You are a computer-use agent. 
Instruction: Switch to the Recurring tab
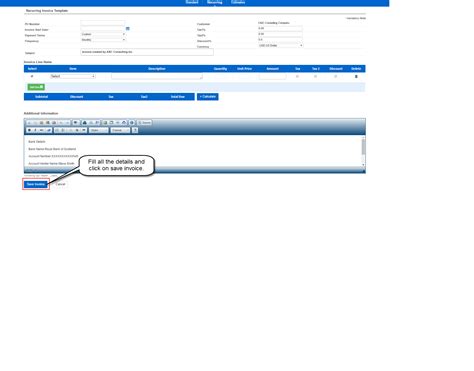[215, 2]
